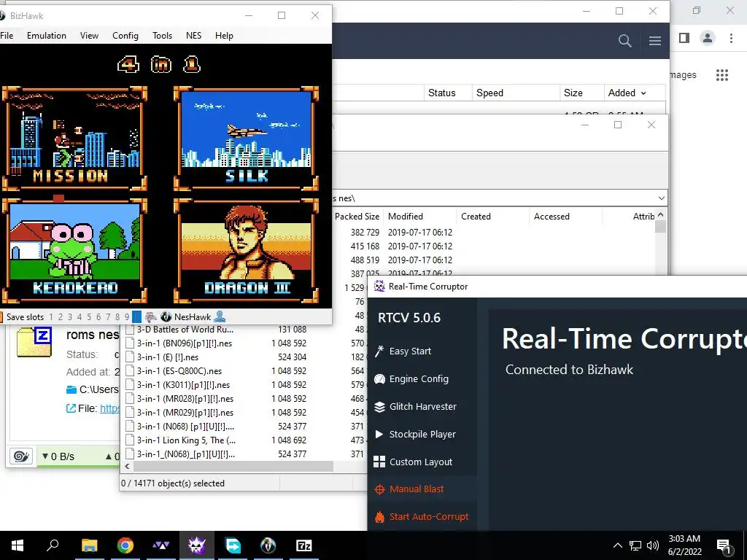Click the C:\Users folder path
747x560 pixels.
(98, 389)
